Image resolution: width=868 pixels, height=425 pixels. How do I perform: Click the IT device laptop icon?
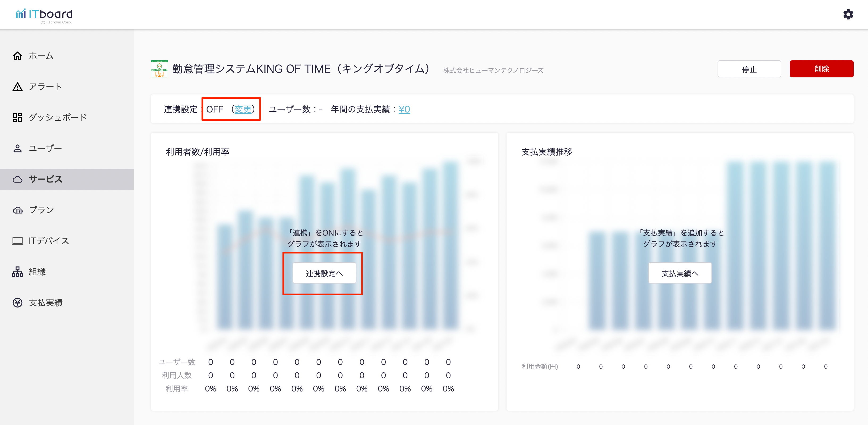point(18,241)
